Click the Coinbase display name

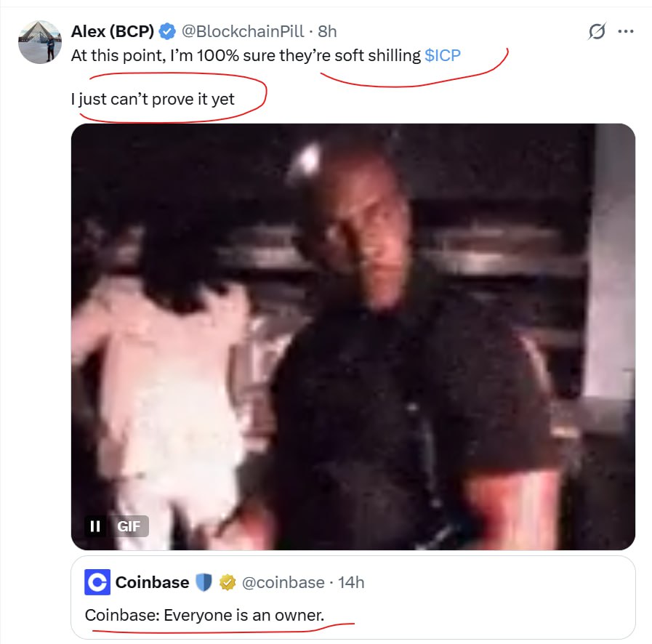[152, 582]
